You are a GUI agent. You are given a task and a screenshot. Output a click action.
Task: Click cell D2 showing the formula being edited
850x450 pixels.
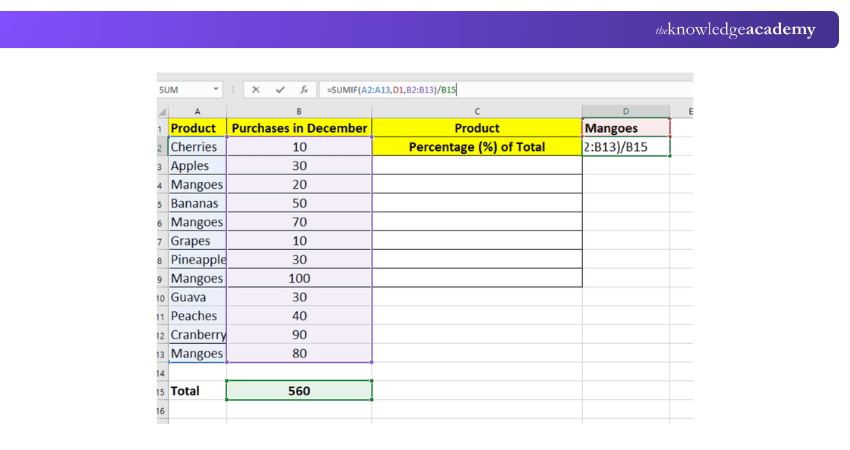626,146
